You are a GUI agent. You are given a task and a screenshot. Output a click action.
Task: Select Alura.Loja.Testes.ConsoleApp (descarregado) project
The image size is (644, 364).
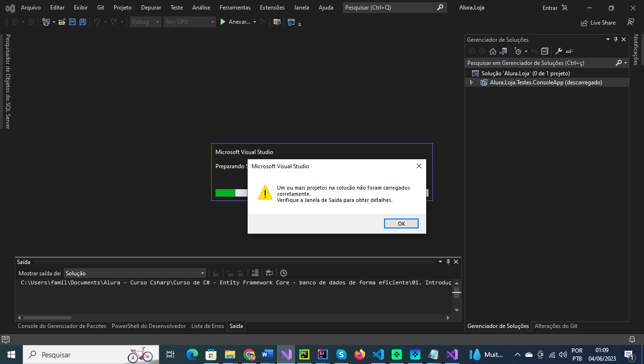[546, 82]
